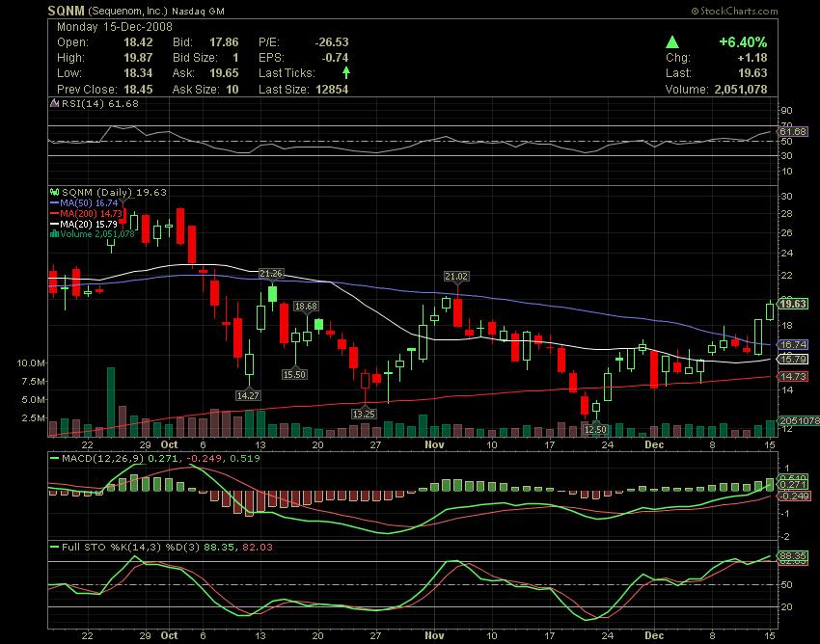Click the StockCharts.com watermark link
Image resolution: width=820 pixels, height=644 pixels.
[734, 11]
